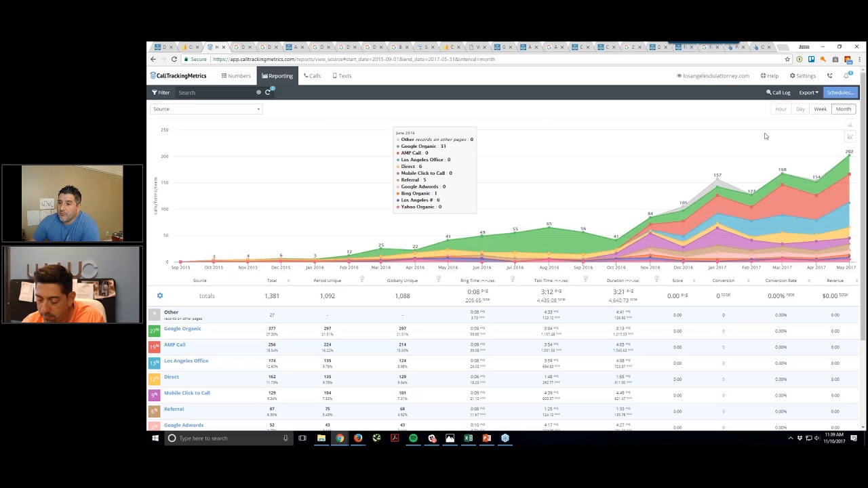This screenshot has width=868, height=488.
Task: Open the Referral source link
Action: coord(174,409)
